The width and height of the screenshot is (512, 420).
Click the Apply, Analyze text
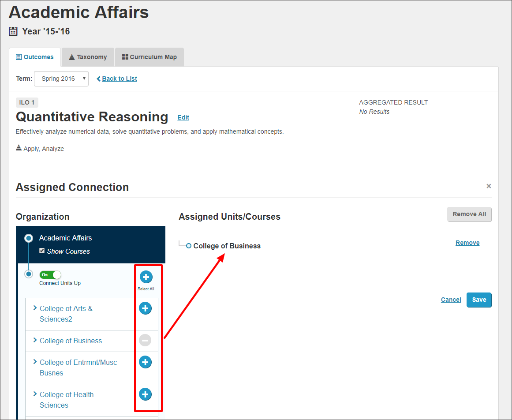(44, 149)
